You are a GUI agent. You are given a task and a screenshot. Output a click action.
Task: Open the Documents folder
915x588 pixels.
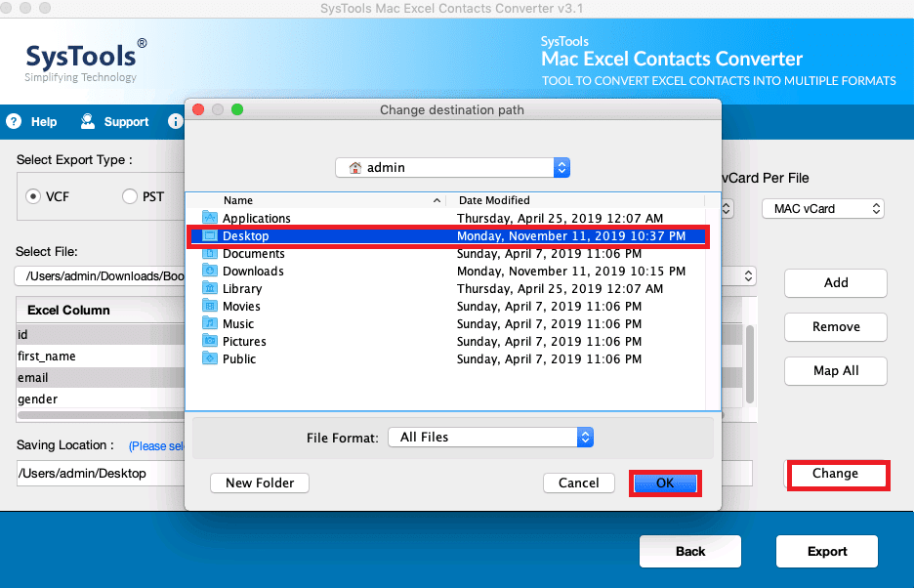253,253
